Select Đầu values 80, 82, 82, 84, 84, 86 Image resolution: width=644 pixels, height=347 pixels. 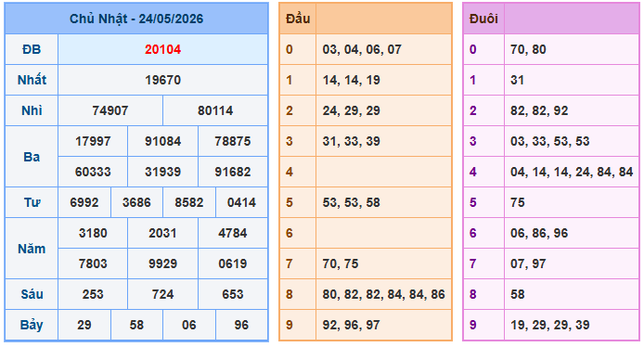384,294
